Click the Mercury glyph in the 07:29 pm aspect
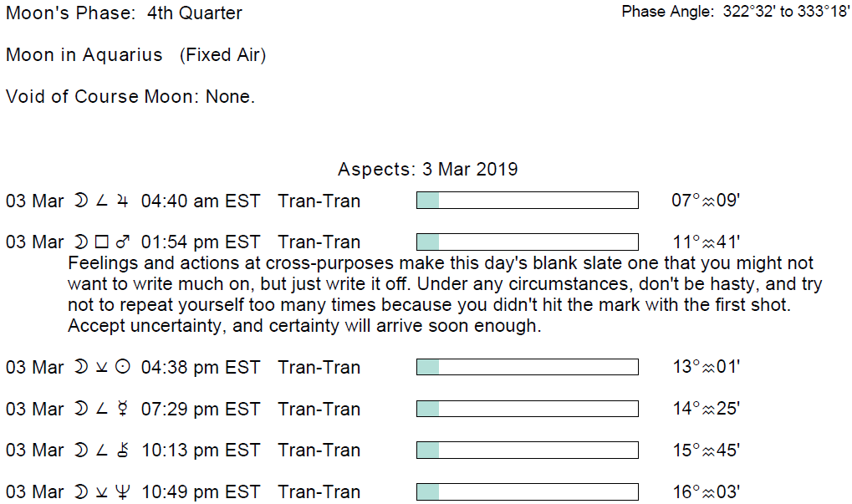 [x=123, y=409]
